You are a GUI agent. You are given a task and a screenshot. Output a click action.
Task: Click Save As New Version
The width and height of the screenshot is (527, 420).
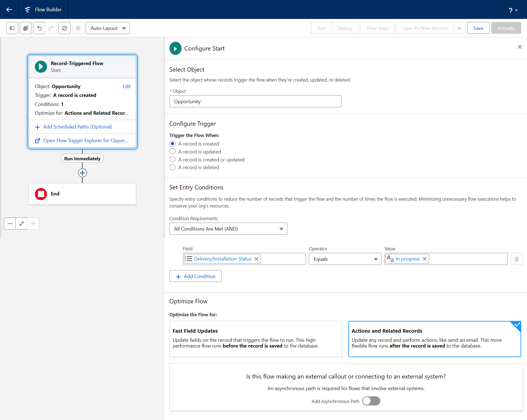tap(425, 28)
